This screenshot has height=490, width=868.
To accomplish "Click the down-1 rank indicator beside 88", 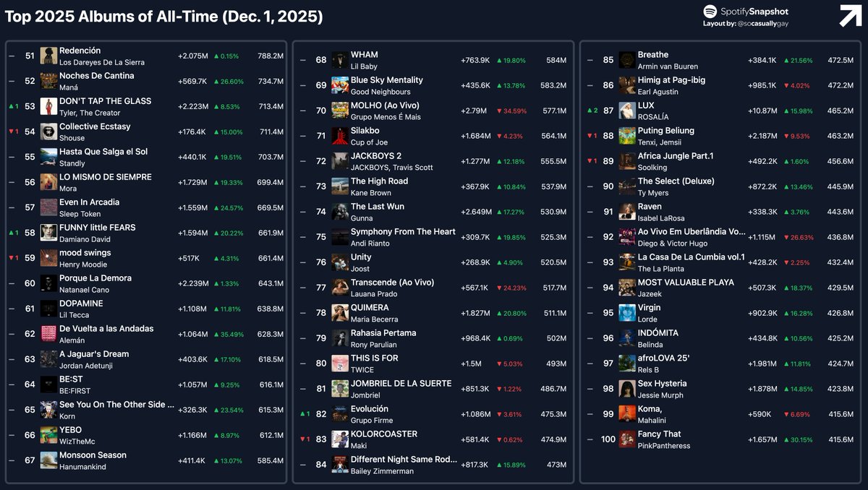I will coord(592,137).
